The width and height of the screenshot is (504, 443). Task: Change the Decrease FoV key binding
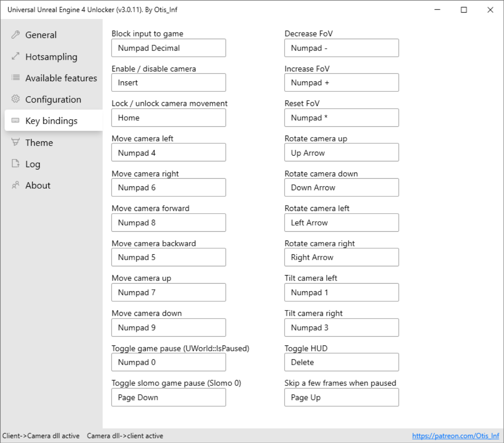tap(341, 48)
